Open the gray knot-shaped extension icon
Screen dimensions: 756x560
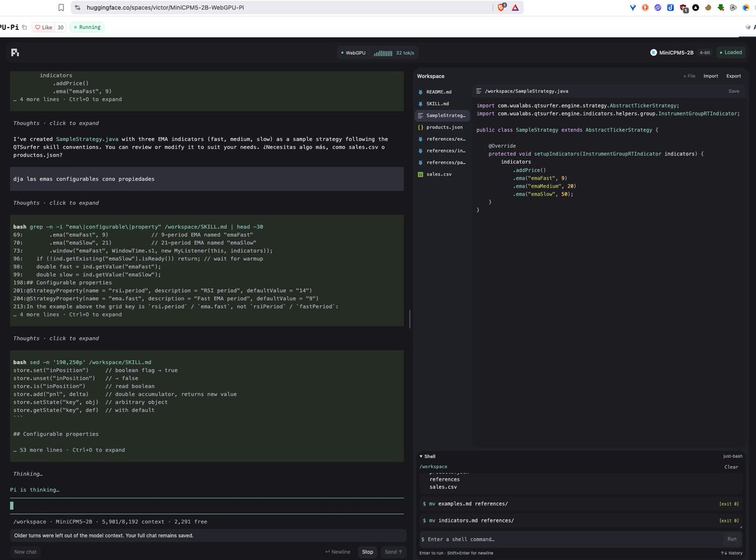[x=733, y=8]
